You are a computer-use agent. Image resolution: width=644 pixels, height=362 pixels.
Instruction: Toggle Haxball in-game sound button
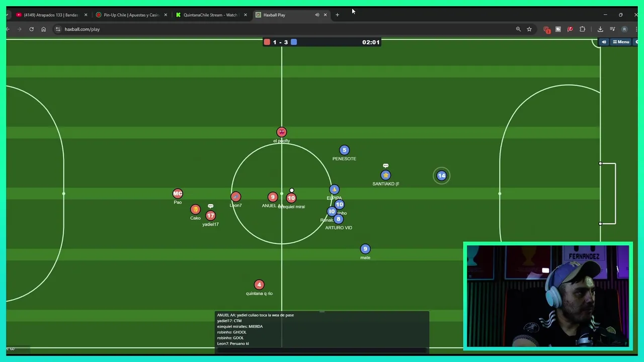[604, 42]
